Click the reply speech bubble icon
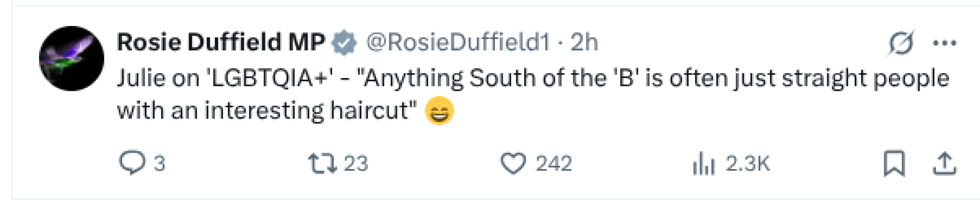 point(132,163)
